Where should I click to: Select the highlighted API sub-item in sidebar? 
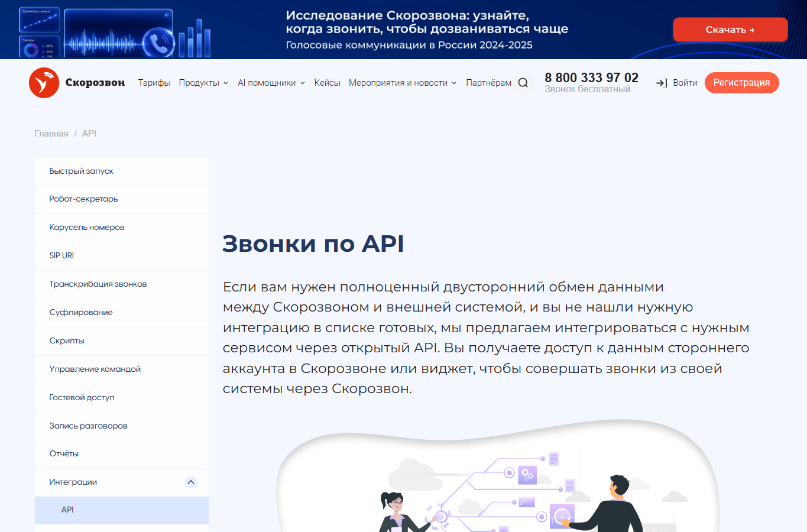coord(122,510)
